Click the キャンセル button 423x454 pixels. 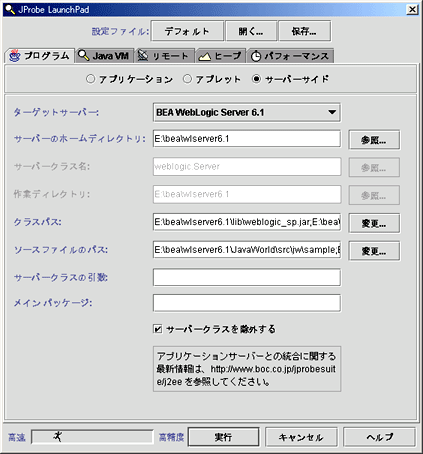(x=301, y=437)
